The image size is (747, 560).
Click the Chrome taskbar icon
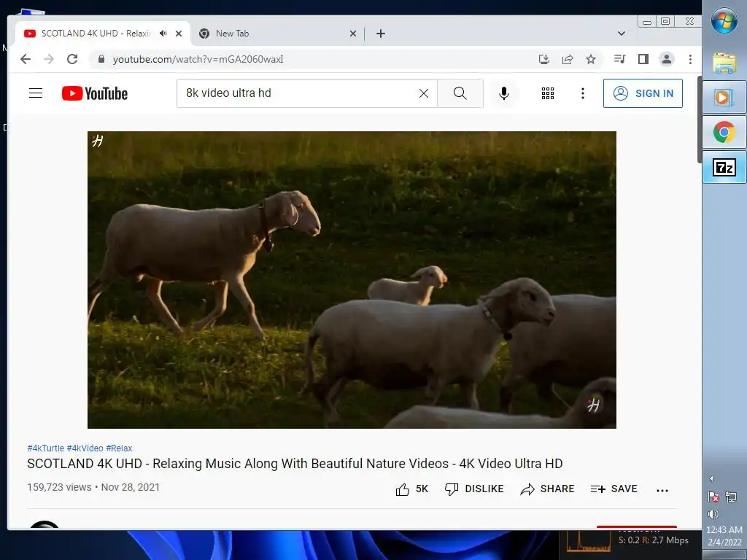[724, 132]
